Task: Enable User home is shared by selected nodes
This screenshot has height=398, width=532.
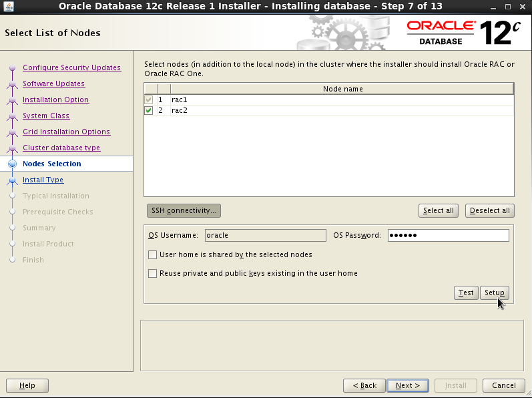Action: click(x=152, y=254)
